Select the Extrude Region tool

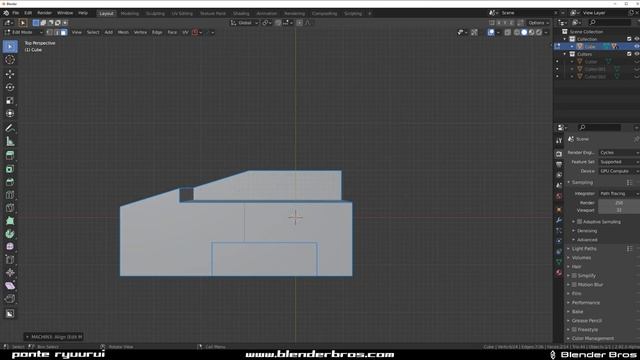pos(10,156)
